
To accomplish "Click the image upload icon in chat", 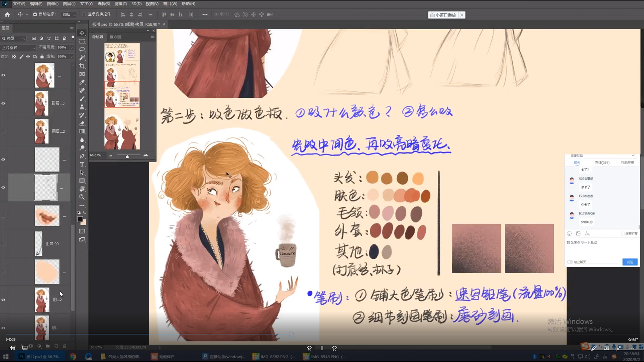I will click(x=578, y=233).
